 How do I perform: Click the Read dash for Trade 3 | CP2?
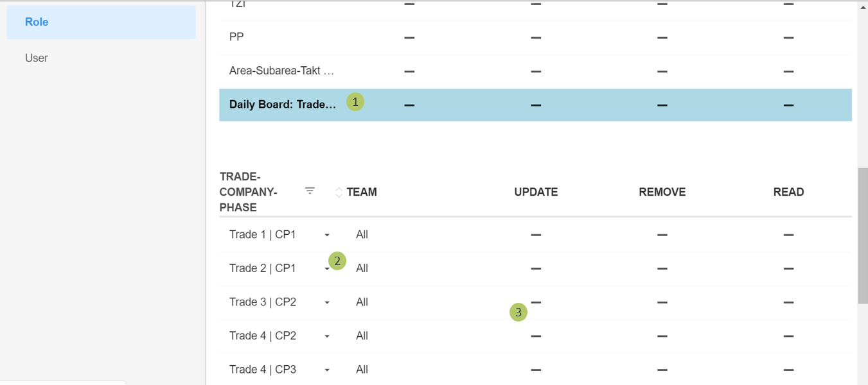coord(788,302)
